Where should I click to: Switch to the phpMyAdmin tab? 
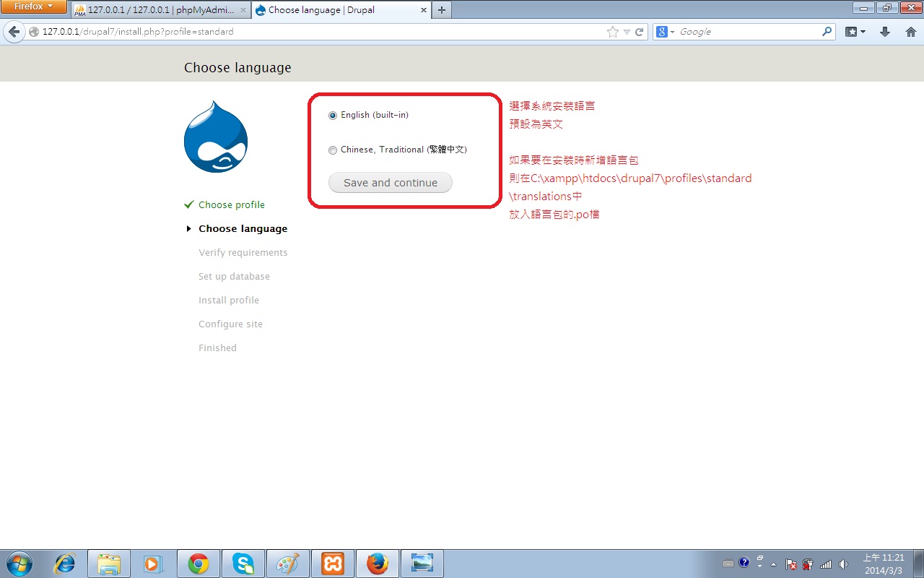click(161, 10)
